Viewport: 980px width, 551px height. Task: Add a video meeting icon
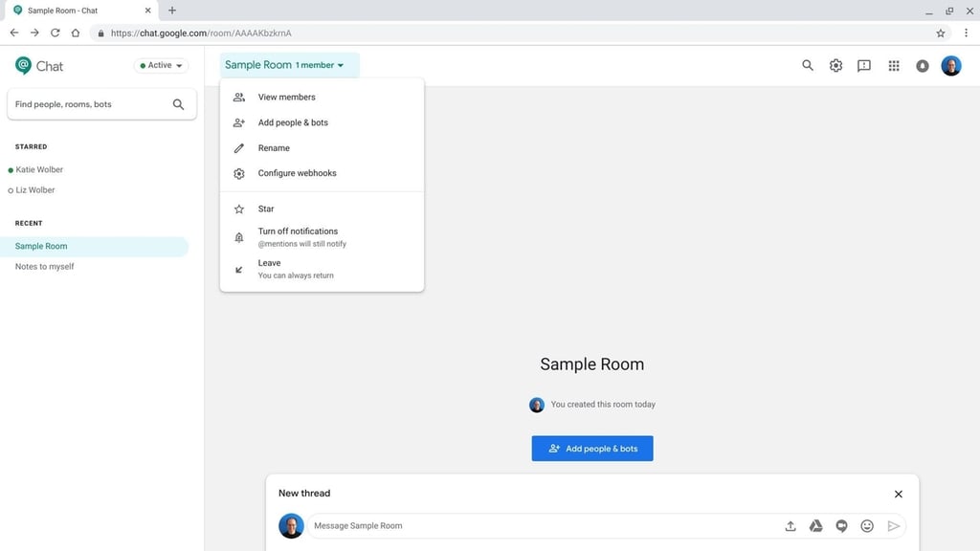coord(841,526)
